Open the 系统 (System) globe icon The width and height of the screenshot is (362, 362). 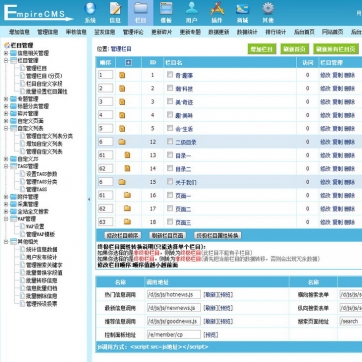tap(90, 9)
